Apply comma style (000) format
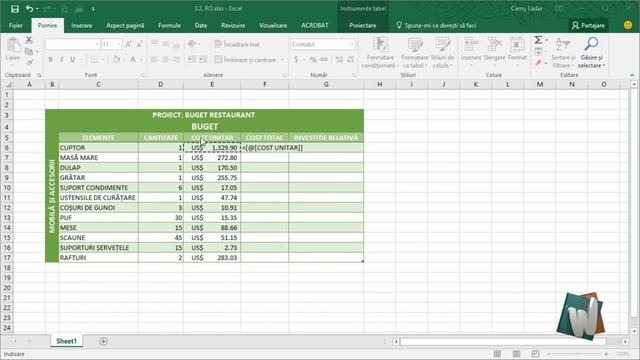This screenshot has height=360, width=640. click(x=324, y=60)
